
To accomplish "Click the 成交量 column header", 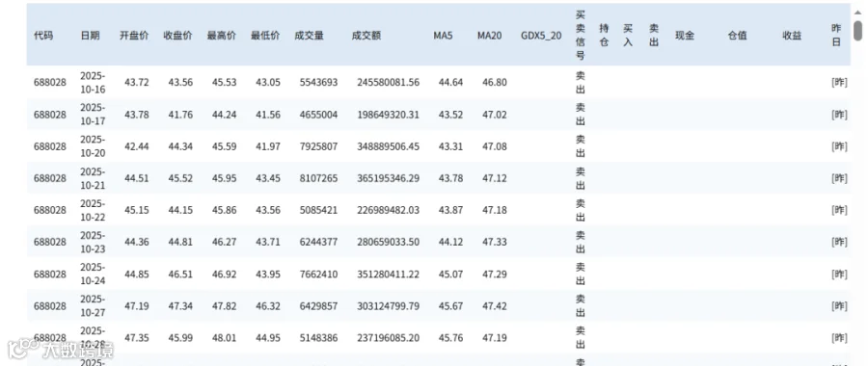I will click(x=309, y=36).
